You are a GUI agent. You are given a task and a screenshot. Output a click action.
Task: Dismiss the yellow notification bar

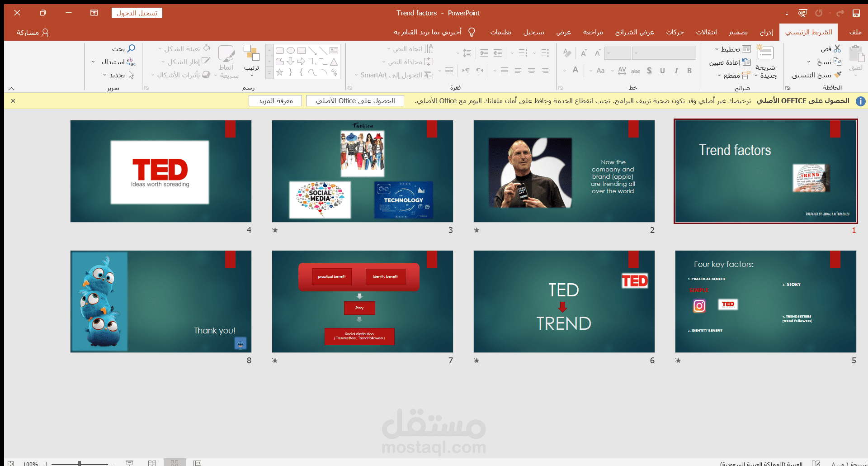click(x=13, y=101)
